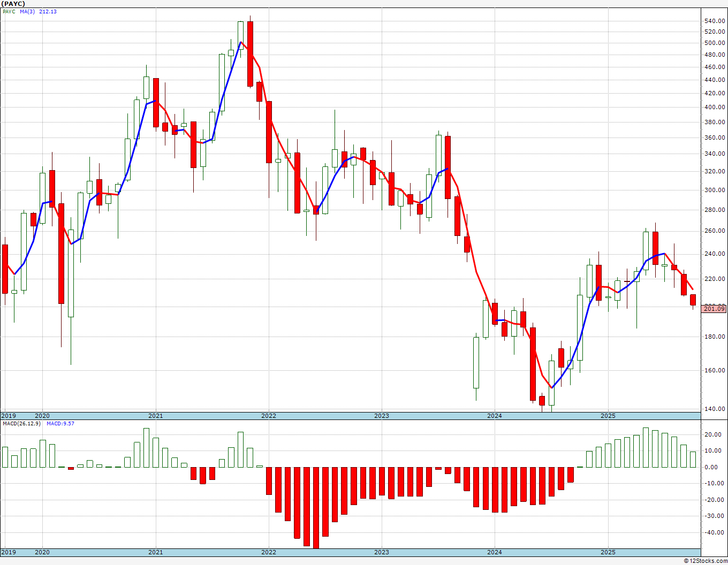Click the MACD:9.57 value readout

coord(60,423)
